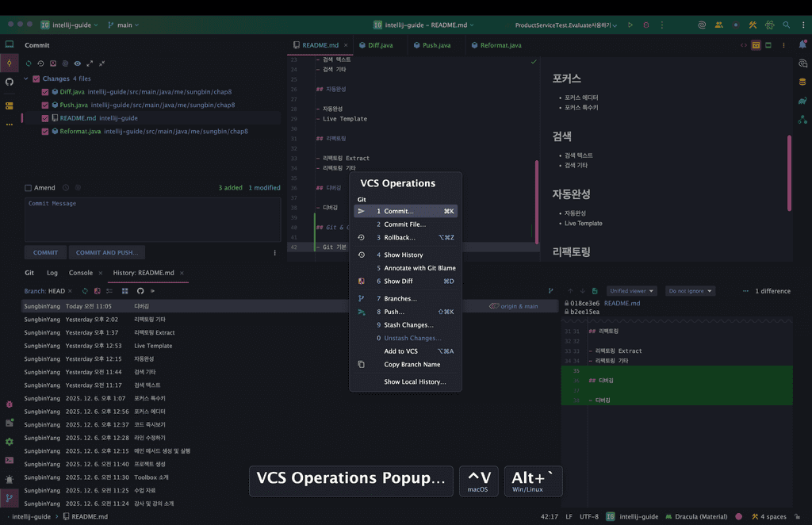812x525 pixels.
Task: Open the Notifications bell in right sidebar
Action: coord(802,44)
